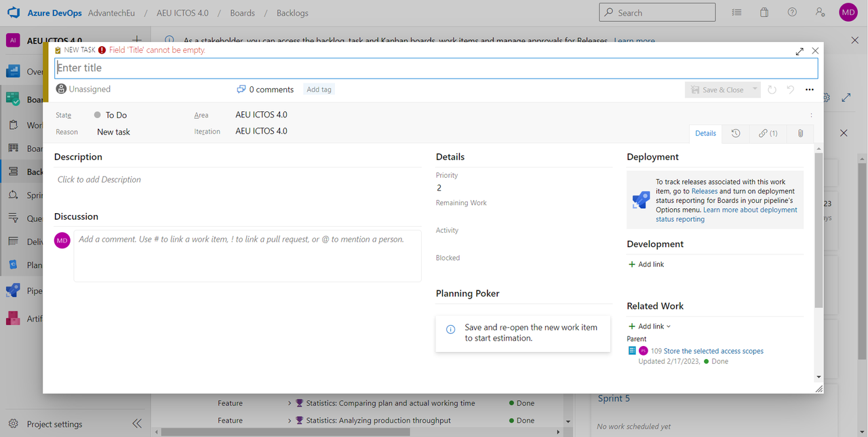Open the 0 comments discussion link
Screen dimensions: 868x437
[x=265, y=90]
